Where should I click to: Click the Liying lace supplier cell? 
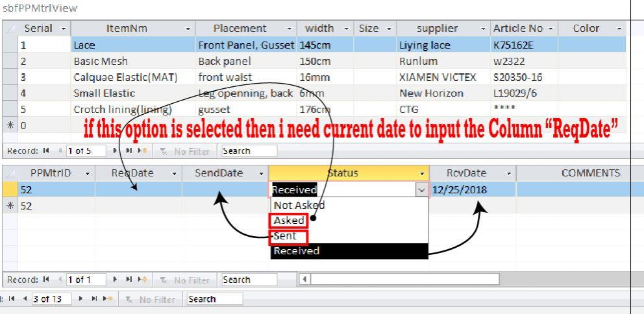point(443,45)
